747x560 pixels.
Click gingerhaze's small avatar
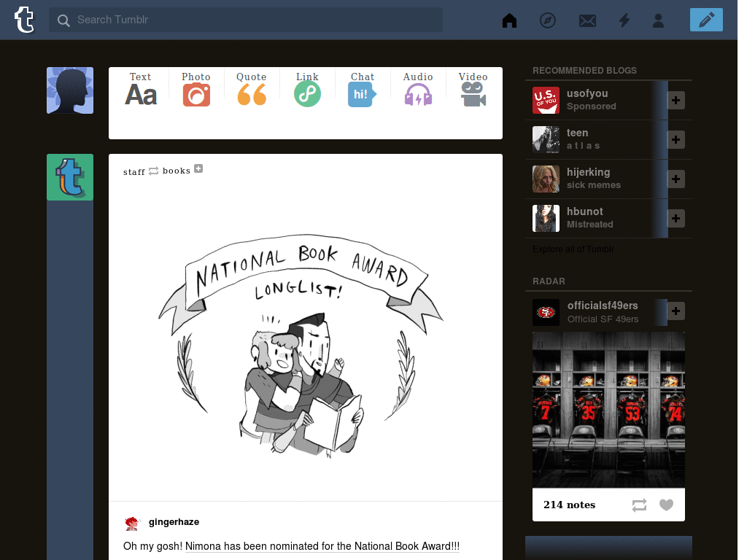[132, 523]
